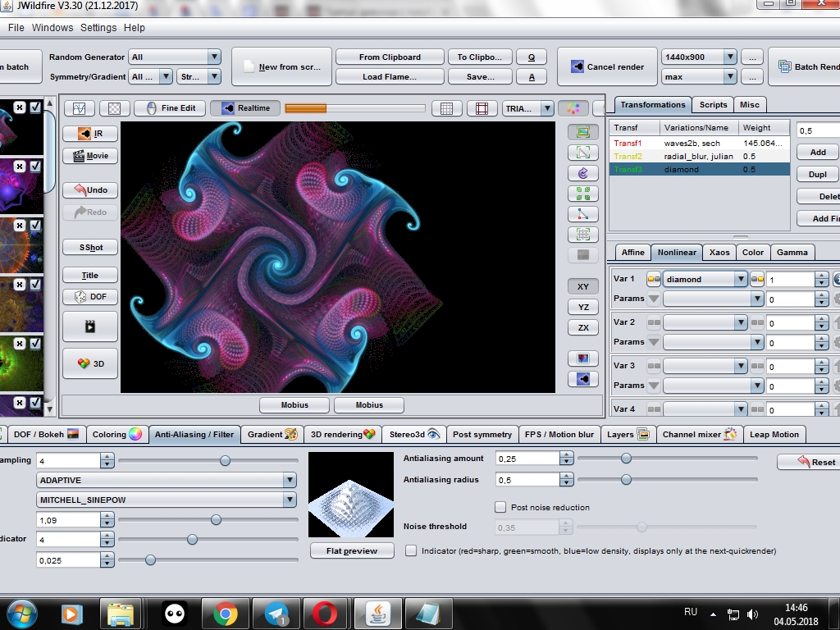
Task: Click the volume speaker icon in system tray
Action: [752, 614]
